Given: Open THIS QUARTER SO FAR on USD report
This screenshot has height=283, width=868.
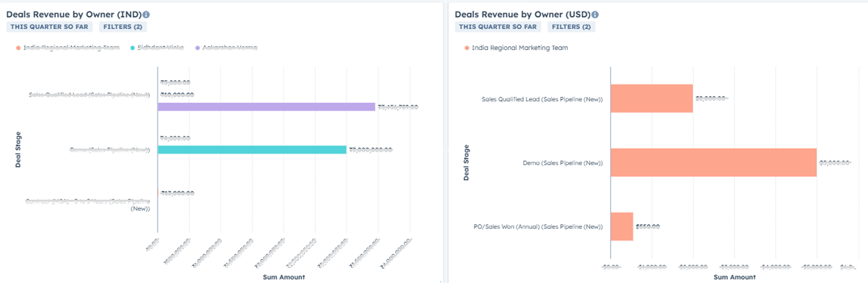Looking at the screenshot, I should point(497,27).
